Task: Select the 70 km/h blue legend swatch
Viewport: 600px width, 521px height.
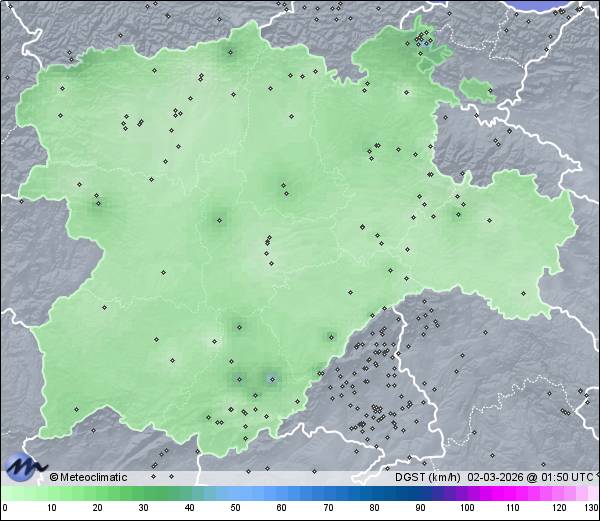Action: (x=327, y=493)
